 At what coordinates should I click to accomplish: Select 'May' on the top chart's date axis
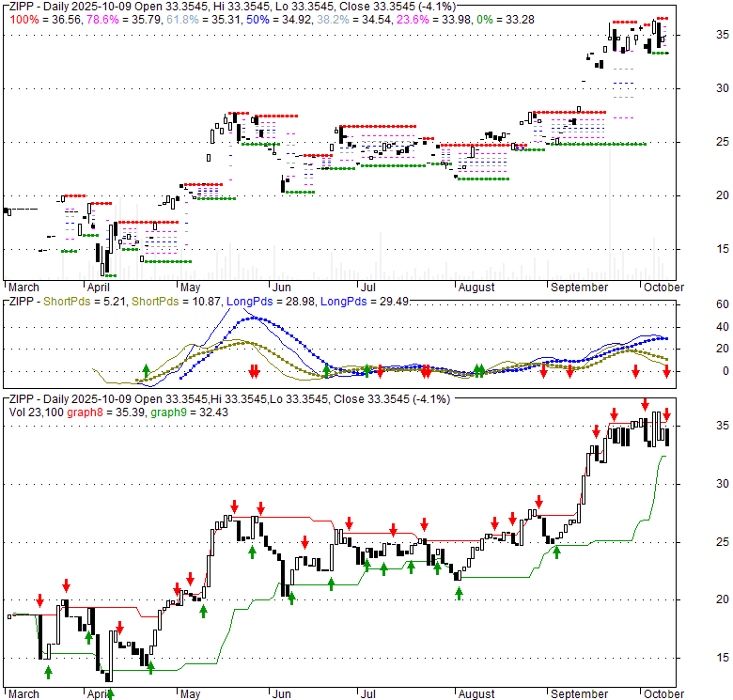tap(190, 288)
